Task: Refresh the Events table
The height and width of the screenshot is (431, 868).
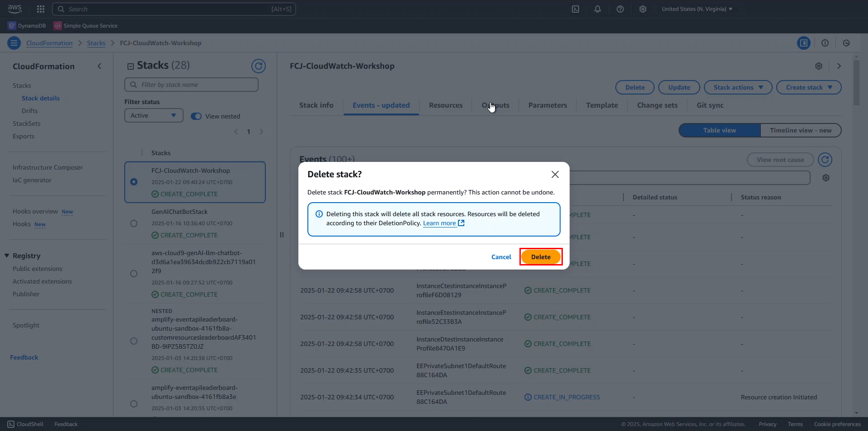Action: pos(825,160)
